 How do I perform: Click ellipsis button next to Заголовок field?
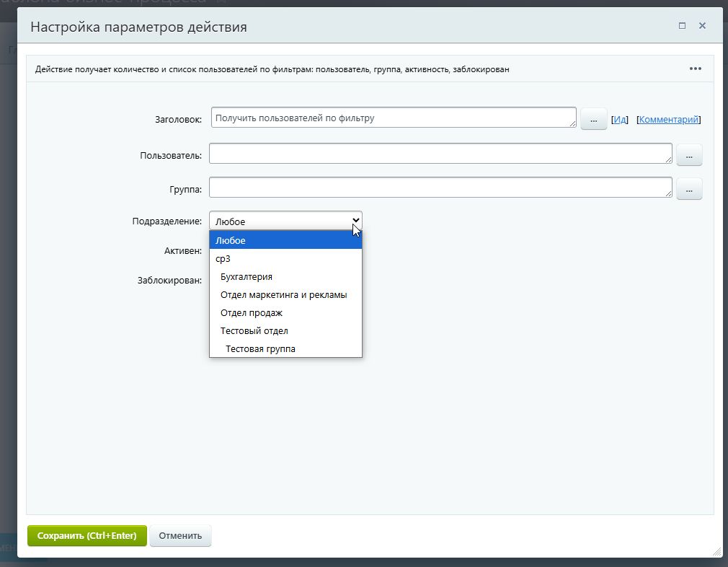pyautogui.click(x=593, y=120)
